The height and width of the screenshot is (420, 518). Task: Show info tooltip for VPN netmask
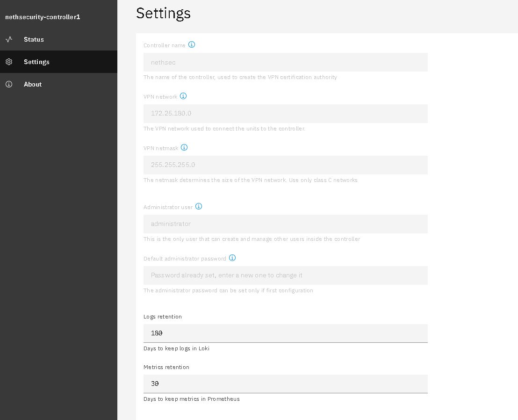184,147
